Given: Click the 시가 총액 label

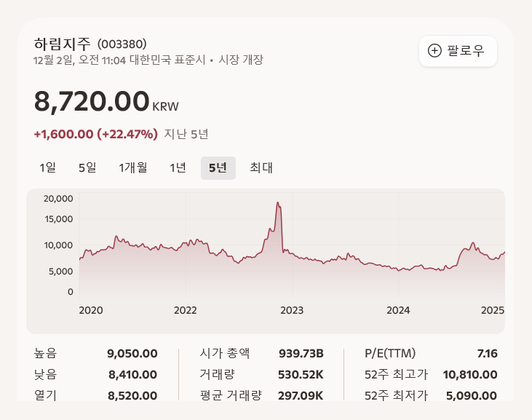Looking at the screenshot, I should coord(225,354).
